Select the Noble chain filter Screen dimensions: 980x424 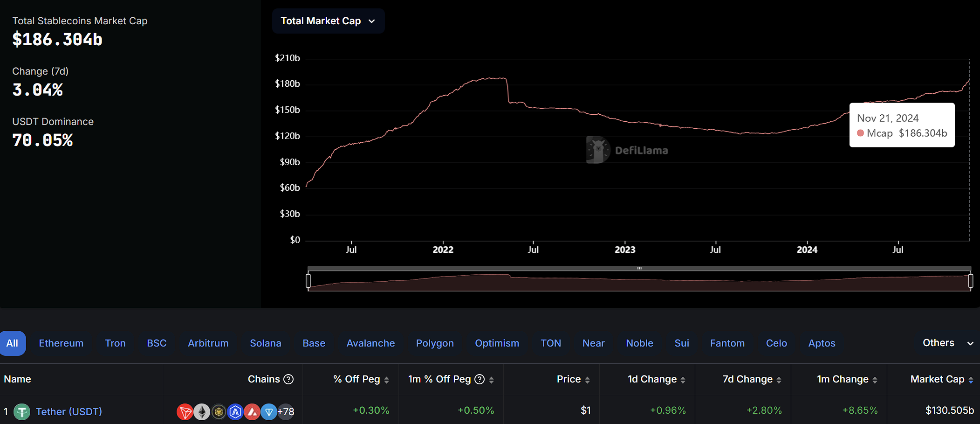click(x=639, y=343)
